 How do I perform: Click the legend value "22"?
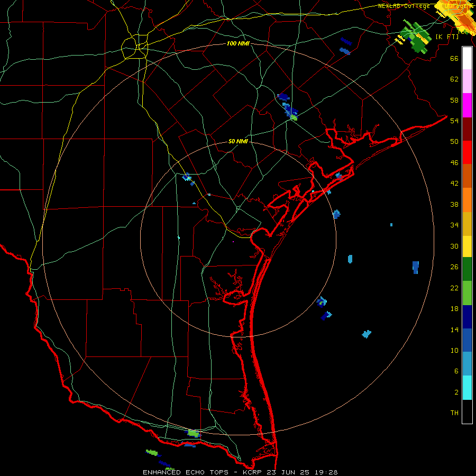point(454,288)
